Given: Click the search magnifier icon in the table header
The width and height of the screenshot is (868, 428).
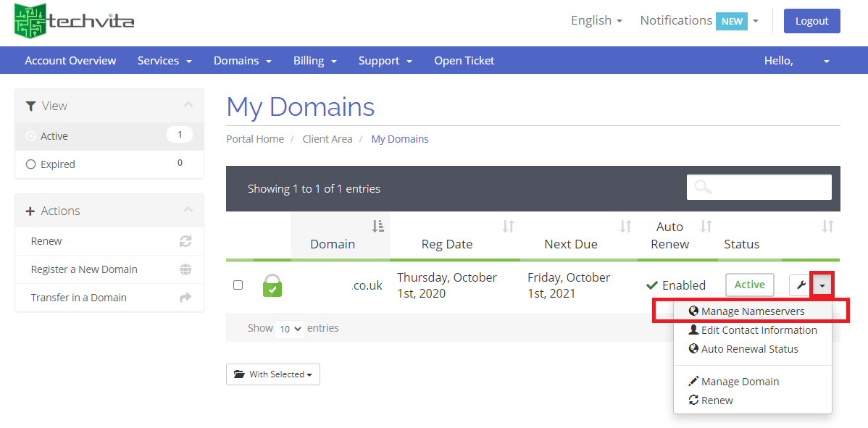Looking at the screenshot, I should tap(701, 187).
